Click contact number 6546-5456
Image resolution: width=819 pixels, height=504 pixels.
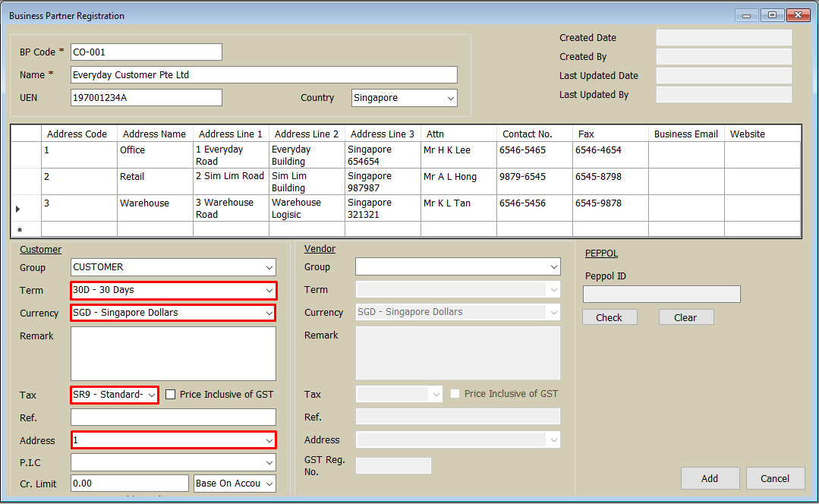535,209
